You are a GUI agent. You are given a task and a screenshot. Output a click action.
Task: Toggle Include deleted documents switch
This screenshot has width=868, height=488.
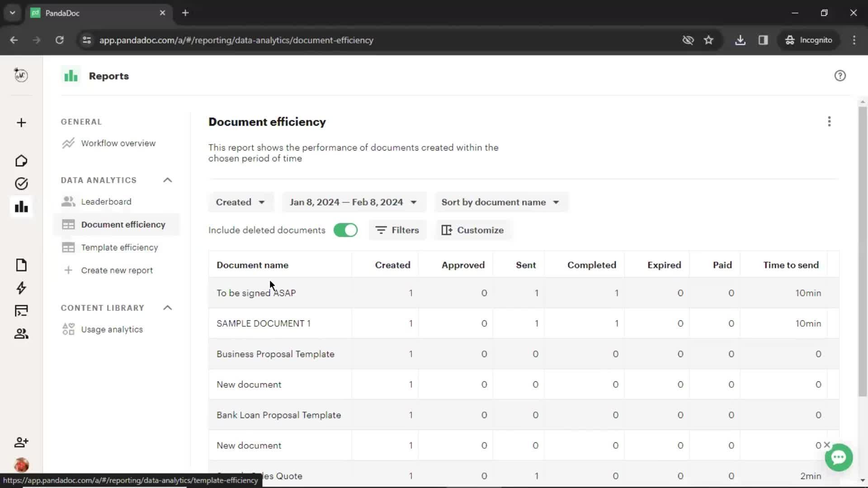345,230
